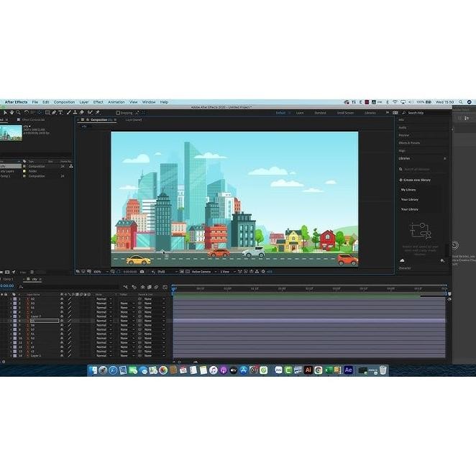Open My Library

pyautogui.click(x=408, y=190)
